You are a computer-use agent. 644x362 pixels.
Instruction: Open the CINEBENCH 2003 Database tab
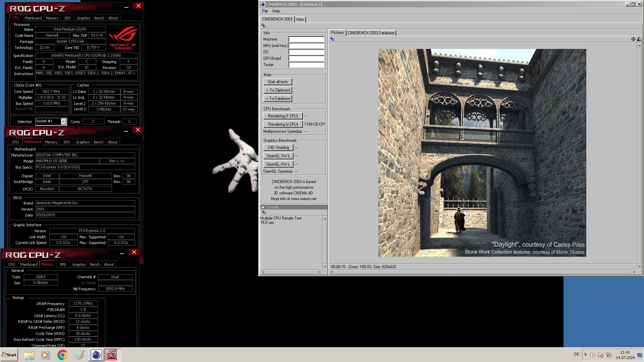click(x=371, y=33)
